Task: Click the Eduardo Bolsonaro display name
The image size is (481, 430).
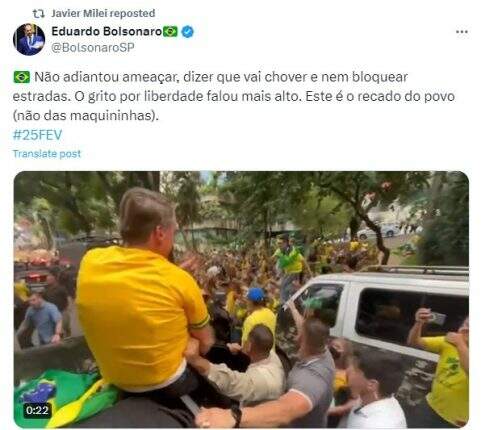Action: (107, 31)
